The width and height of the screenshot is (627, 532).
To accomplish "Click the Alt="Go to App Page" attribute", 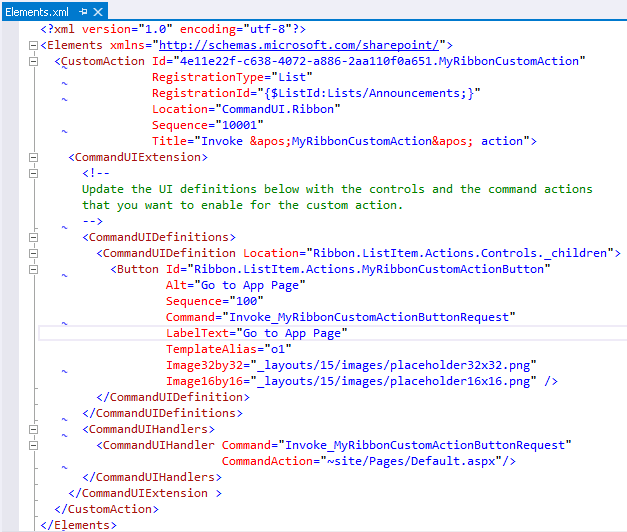I will (236, 285).
